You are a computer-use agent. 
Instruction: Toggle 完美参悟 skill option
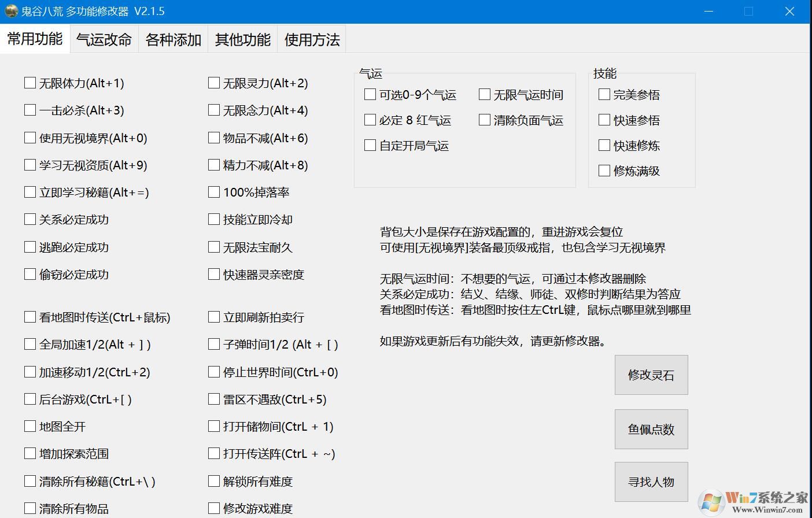[604, 94]
